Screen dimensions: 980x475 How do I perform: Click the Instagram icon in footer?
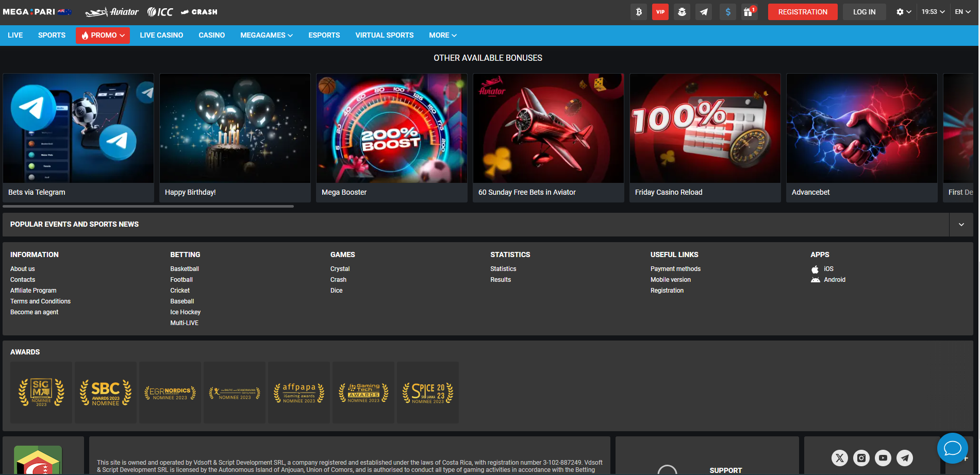(861, 457)
